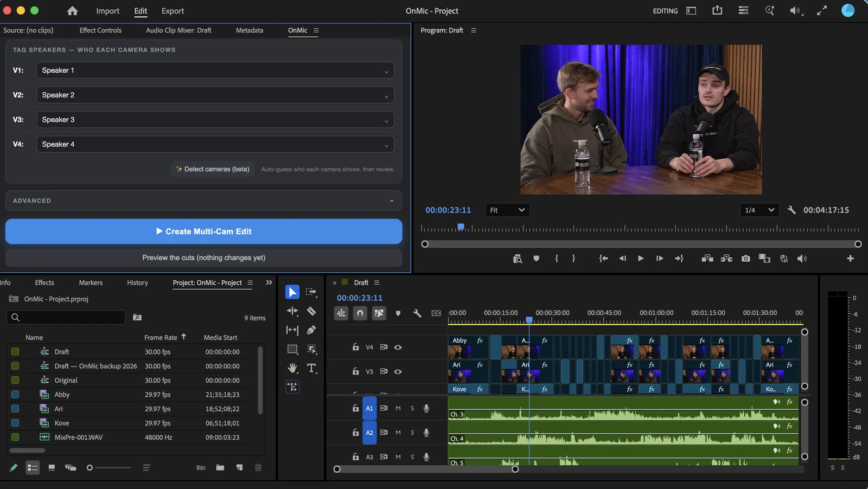Open V3 speaker dropdown
This screenshot has width=868, height=489.
coord(215,119)
